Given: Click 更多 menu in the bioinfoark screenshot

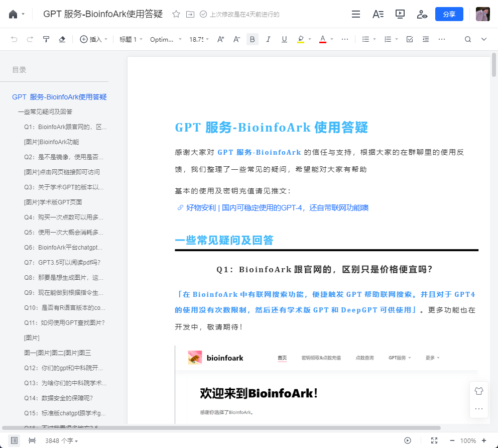Looking at the screenshot, I should coord(432,358).
